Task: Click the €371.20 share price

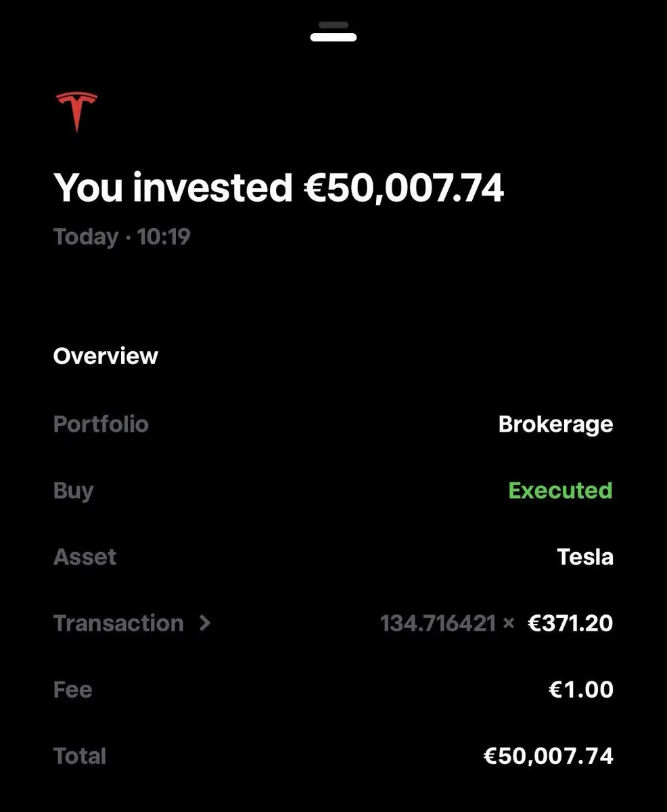Action: (x=570, y=623)
